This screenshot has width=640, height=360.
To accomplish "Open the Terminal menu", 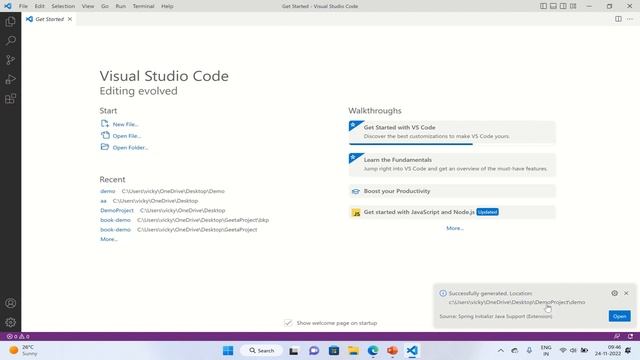I will pyautogui.click(x=143, y=6).
